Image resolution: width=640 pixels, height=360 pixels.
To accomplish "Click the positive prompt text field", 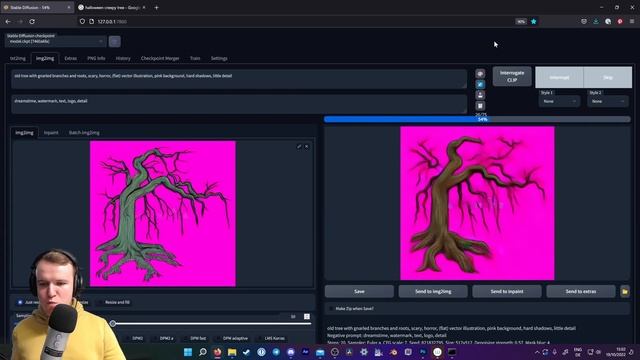I will click(x=239, y=79).
